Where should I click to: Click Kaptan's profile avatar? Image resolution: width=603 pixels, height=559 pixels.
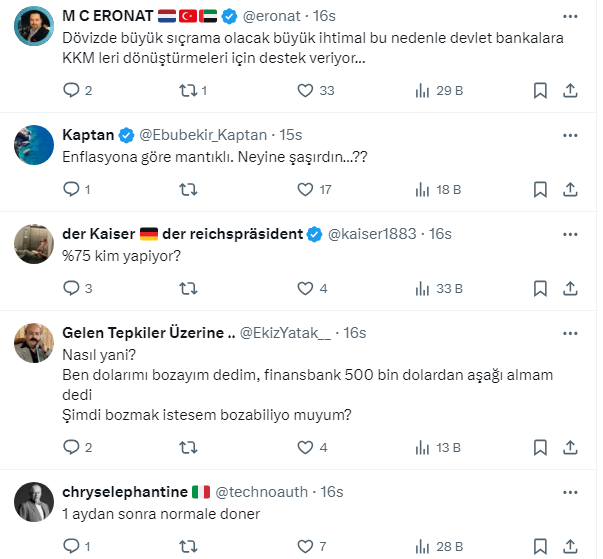pos(33,144)
